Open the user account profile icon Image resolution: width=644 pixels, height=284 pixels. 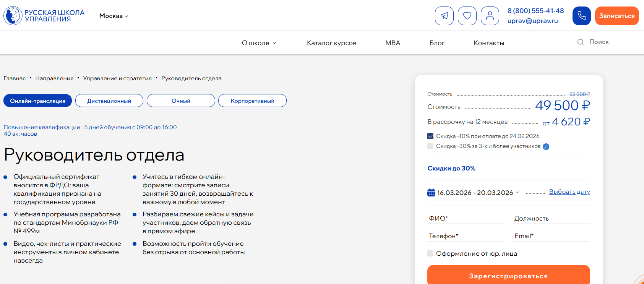click(490, 16)
